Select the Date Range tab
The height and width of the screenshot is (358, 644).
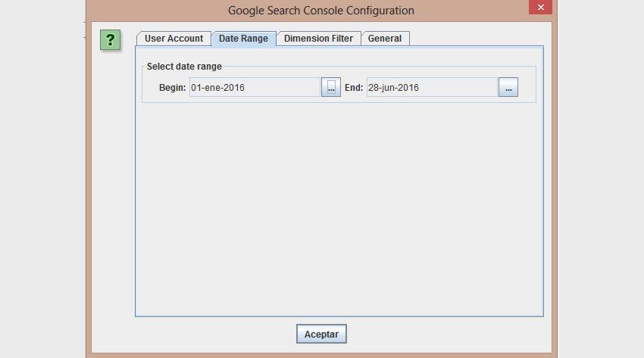tap(243, 39)
